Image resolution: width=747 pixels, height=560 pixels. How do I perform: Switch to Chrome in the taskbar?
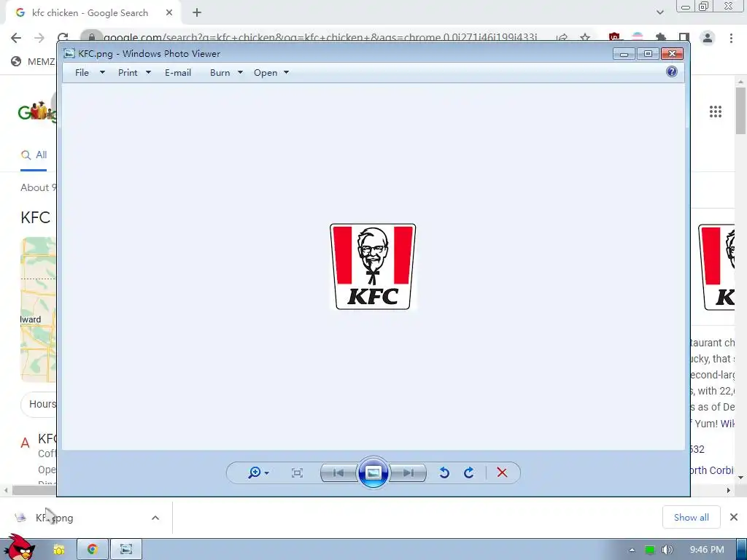point(93,550)
